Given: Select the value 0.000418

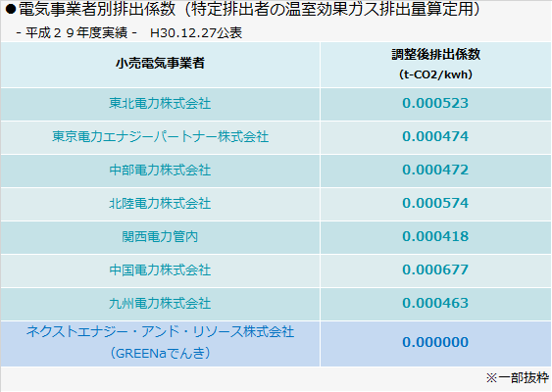Looking at the screenshot, I should coord(435,236).
